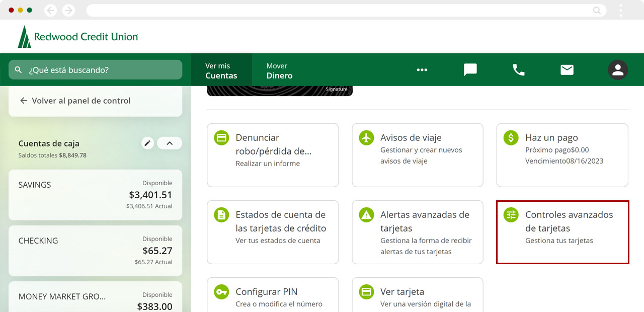The height and width of the screenshot is (312, 644).
Task: Open the Mover Dinero menu
Action: (279, 70)
